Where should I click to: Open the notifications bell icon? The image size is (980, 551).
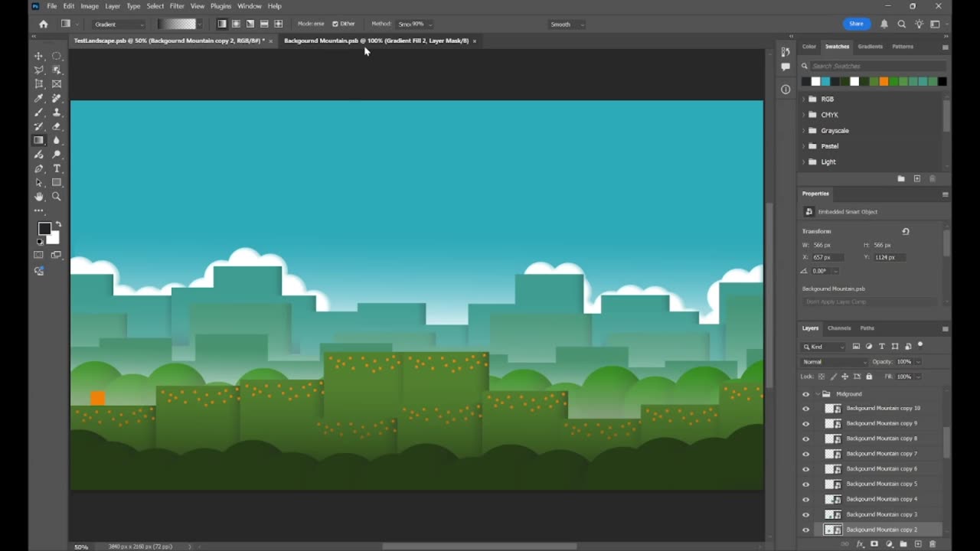point(884,24)
